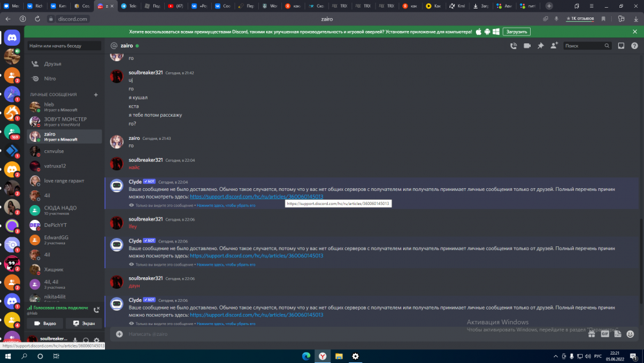Create a new direct message with plus icon
Image resolution: width=644 pixels, height=363 pixels.
tap(96, 95)
